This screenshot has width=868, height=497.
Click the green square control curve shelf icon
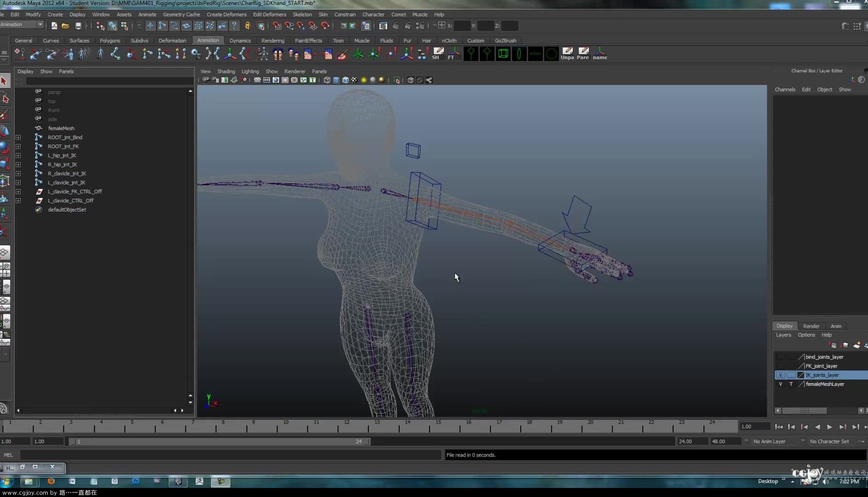(503, 54)
